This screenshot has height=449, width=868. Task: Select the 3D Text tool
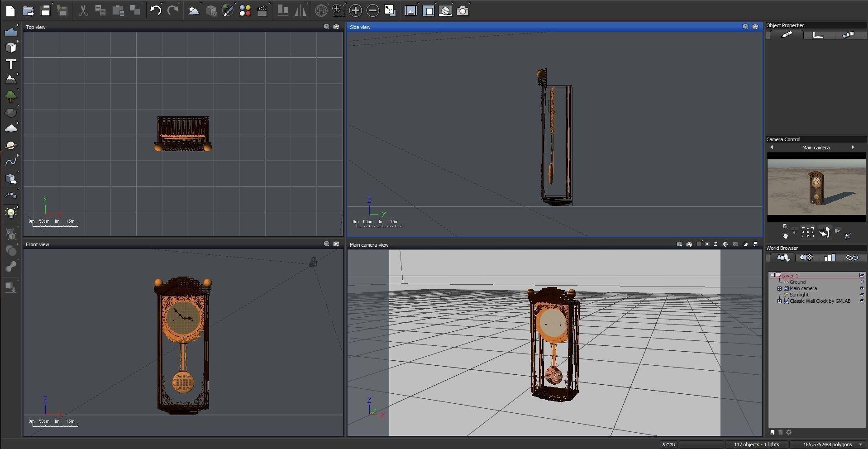[11, 64]
